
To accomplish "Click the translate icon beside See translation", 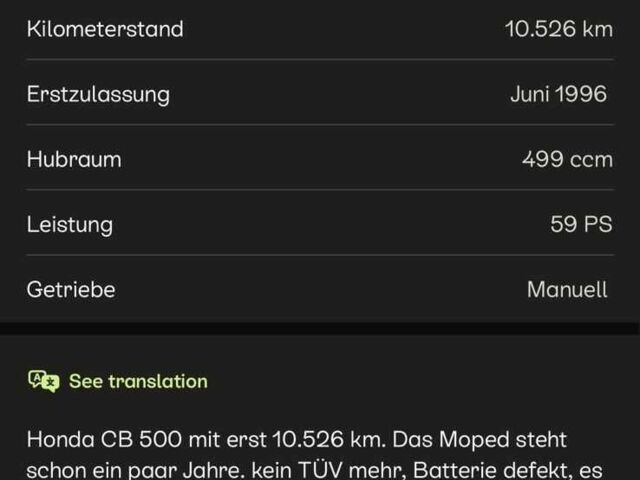I will [x=43, y=381].
